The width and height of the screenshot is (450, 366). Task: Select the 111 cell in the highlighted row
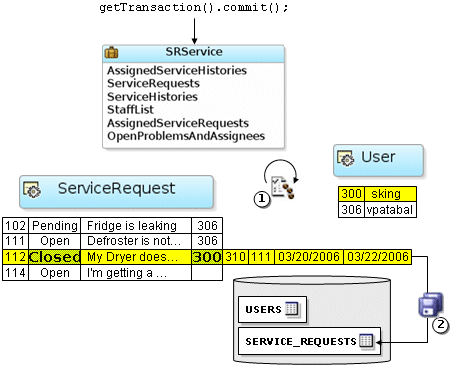tap(262, 257)
